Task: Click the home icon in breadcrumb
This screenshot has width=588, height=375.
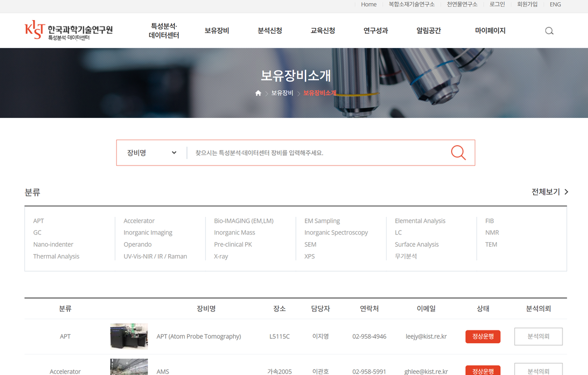Action: [x=258, y=93]
